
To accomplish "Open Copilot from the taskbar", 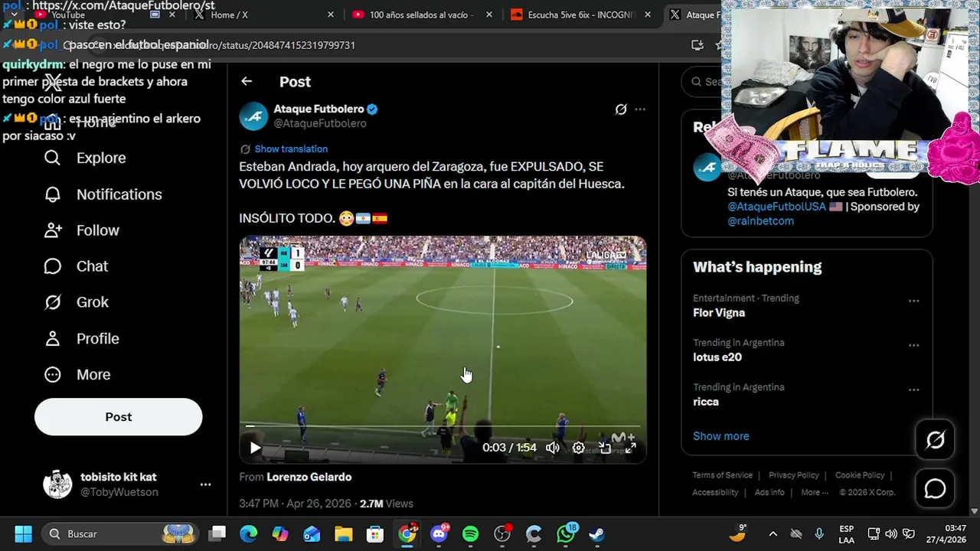I will pos(280,534).
